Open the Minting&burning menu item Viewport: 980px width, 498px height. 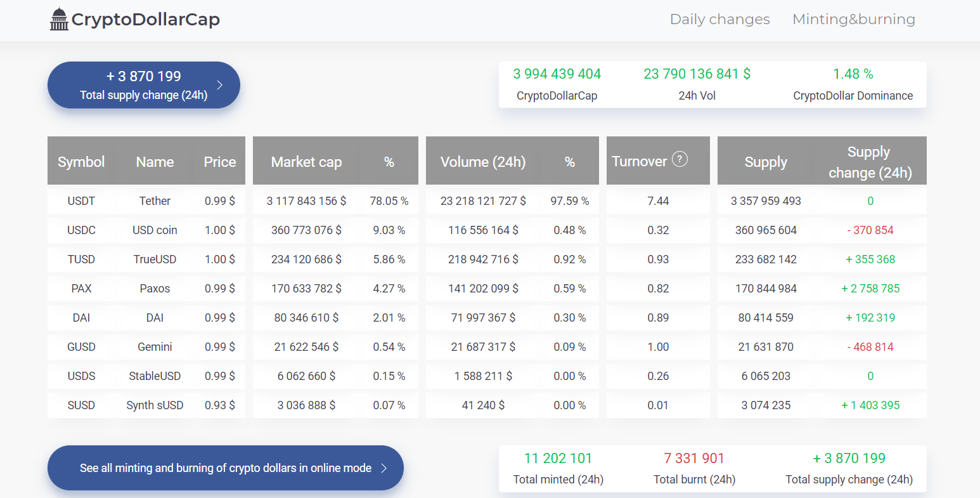(x=853, y=19)
